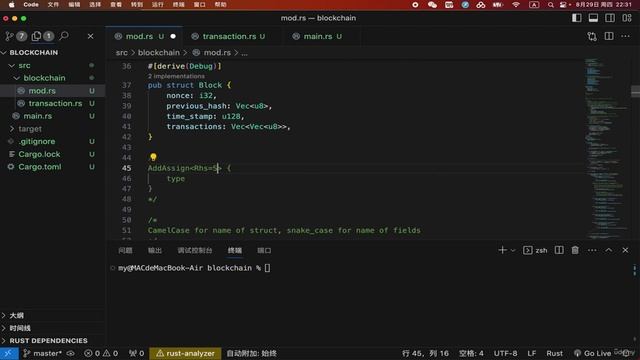Open the Source Control view icon

(x=10, y=36)
